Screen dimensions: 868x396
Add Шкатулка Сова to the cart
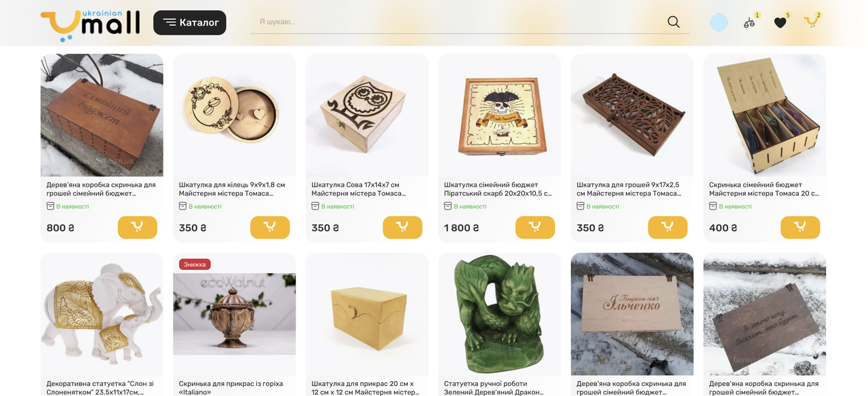(x=403, y=227)
